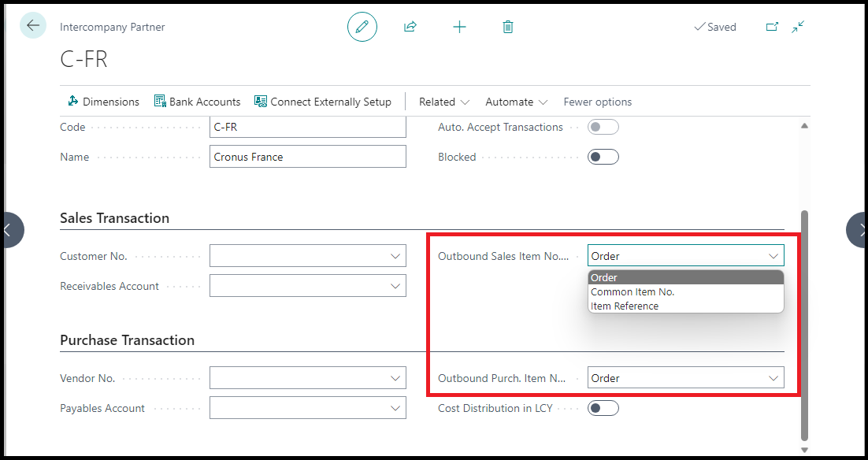The image size is (868, 460).
Task: Open the share icon
Action: coord(410,27)
